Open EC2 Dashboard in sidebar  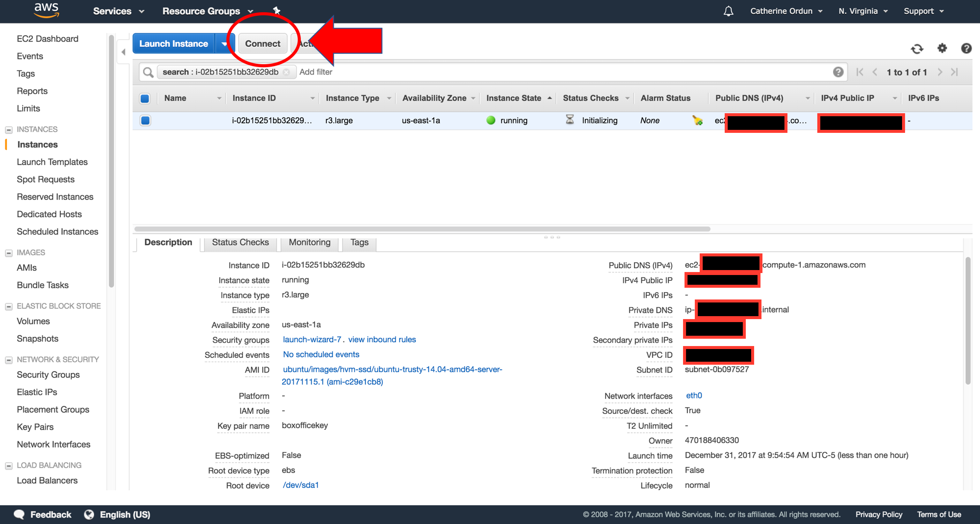point(48,39)
